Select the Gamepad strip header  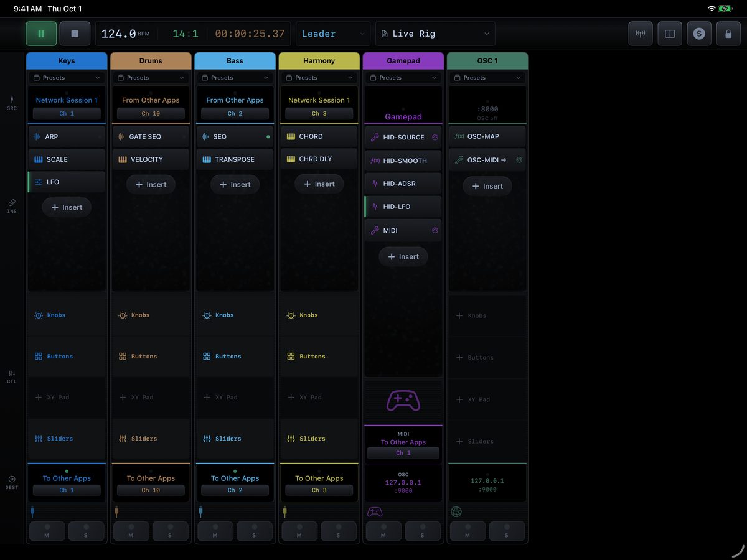click(x=403, y=61)
